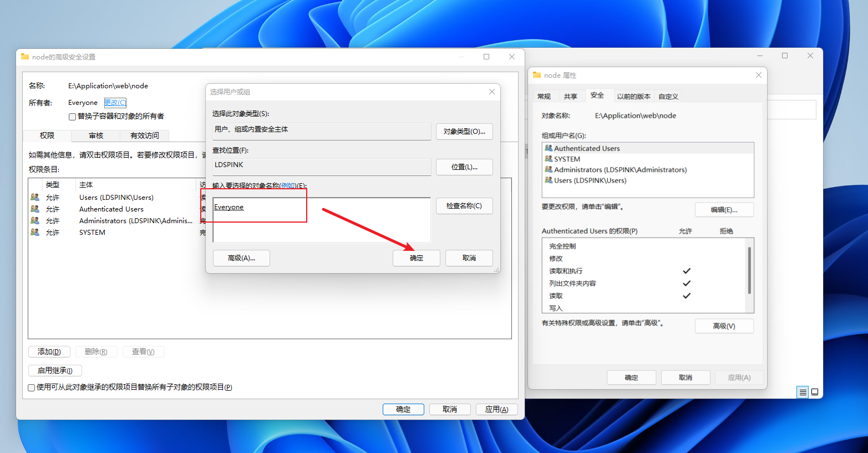Click the folder icon in node 属性 title bar
The image size is (868, 453).
536,74
